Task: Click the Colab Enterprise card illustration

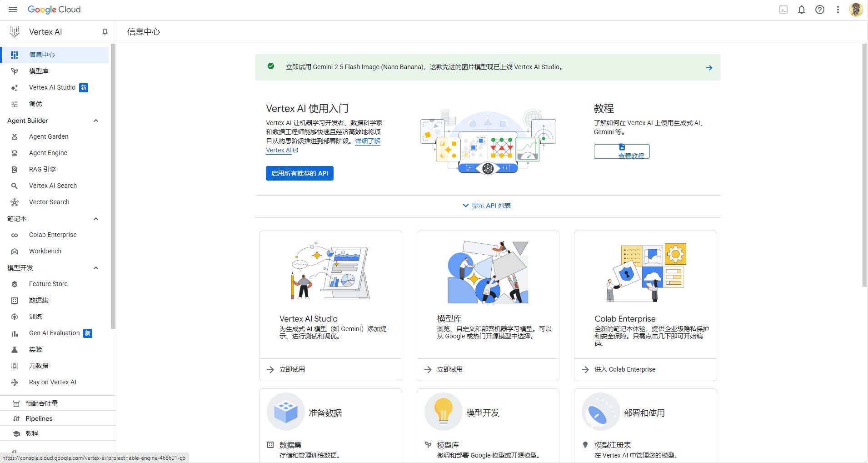Action: 646,272
